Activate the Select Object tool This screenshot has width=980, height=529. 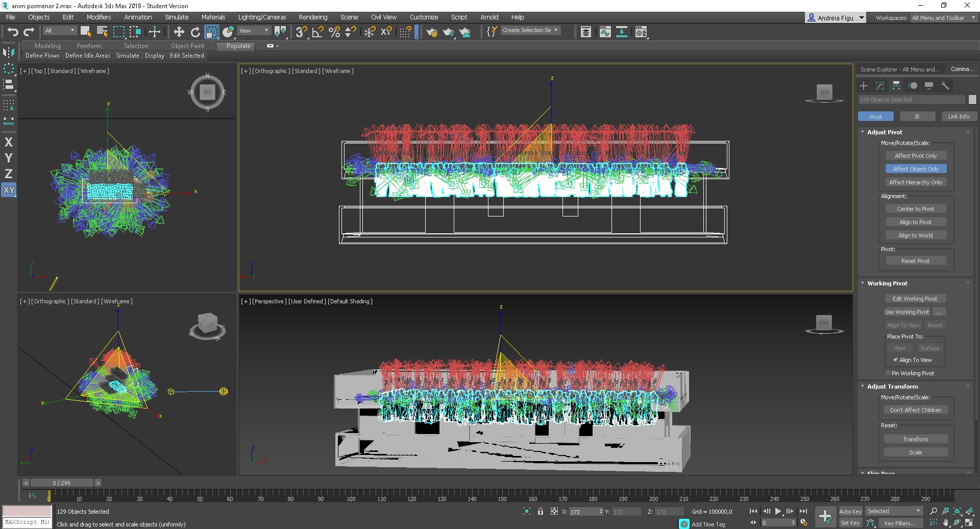pos(86,32)
